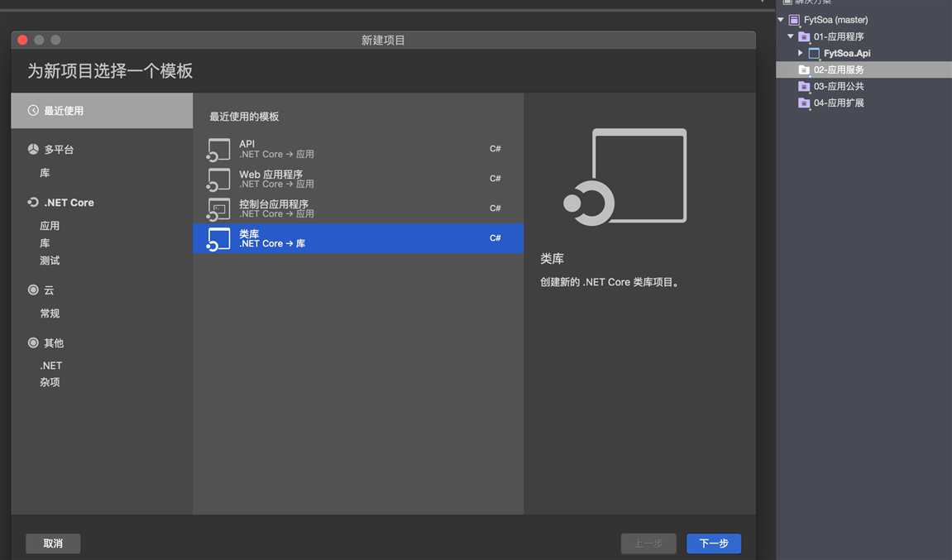Screen dimensions: 952x560
Task: Click the .NET Core category icon
Action: (33, 203)
